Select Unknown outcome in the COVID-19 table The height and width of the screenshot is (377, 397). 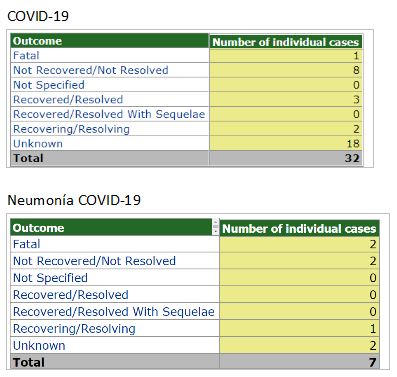pyautogui.click(x=38, y=144)
